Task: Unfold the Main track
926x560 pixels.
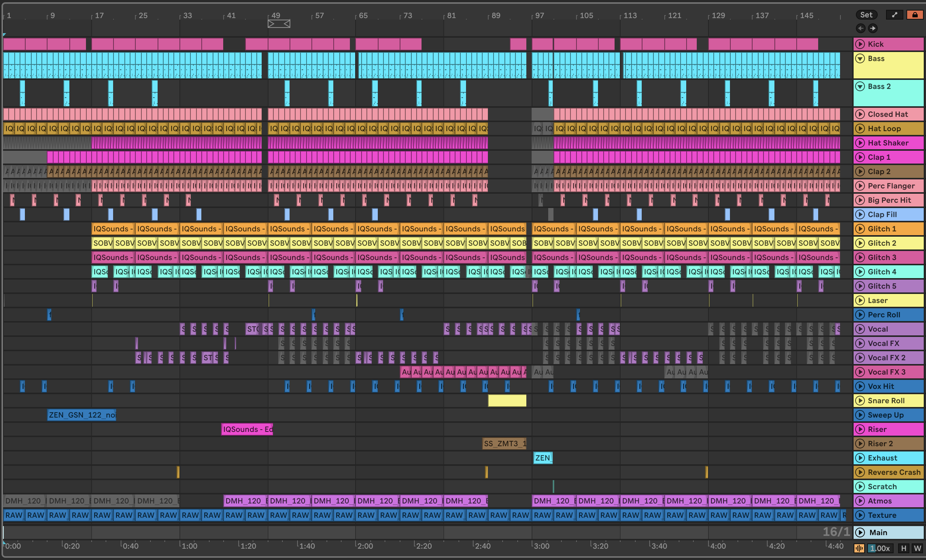Action: click(860, 532)
